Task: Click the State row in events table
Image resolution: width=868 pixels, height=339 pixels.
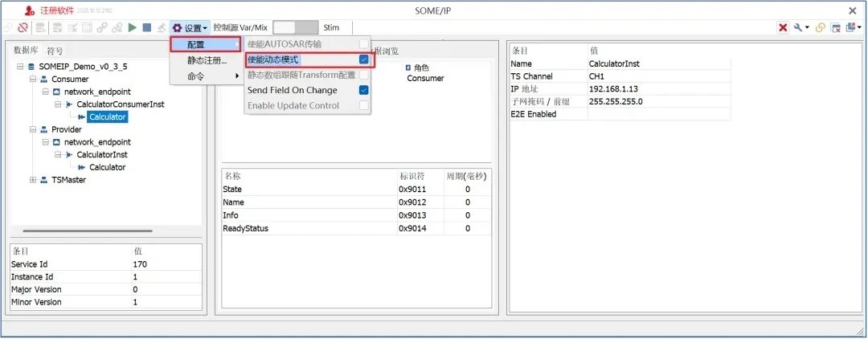Action: (x=356, y=189)
